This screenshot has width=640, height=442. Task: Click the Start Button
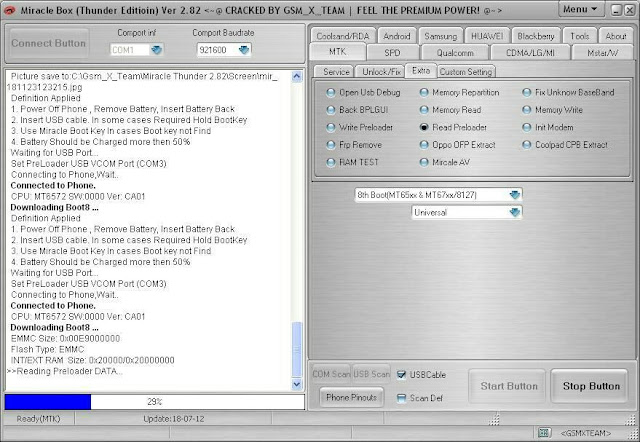(509, 386)
